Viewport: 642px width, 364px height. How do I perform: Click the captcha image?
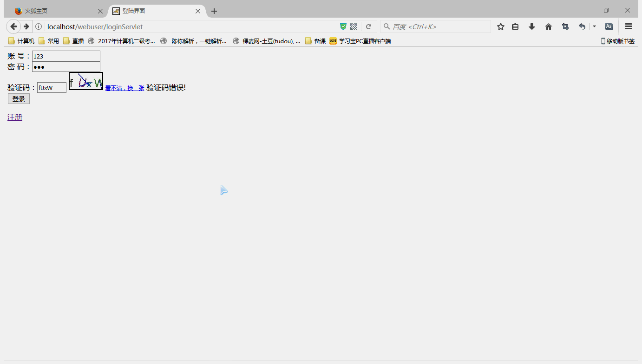pos(86,81)
